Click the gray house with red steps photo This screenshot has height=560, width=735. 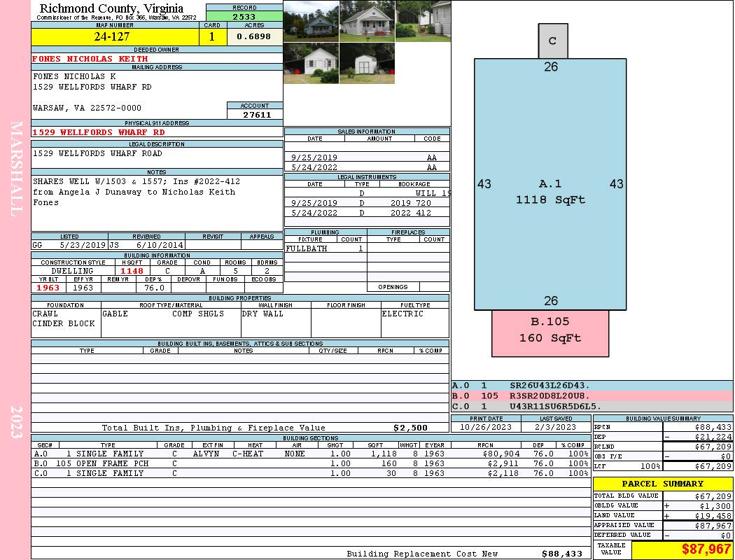click(x=367, y=21)
